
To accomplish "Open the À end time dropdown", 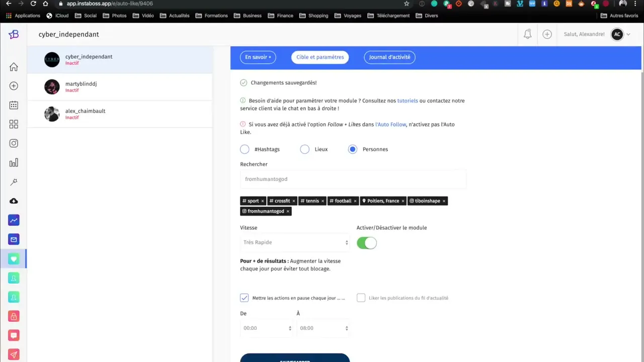I will [323, 328].
